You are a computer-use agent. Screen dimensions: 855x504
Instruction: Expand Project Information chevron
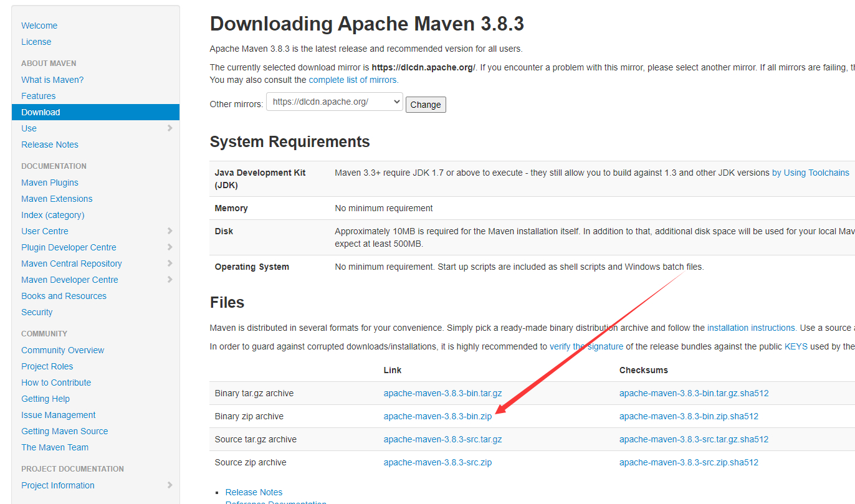(170, 485)
